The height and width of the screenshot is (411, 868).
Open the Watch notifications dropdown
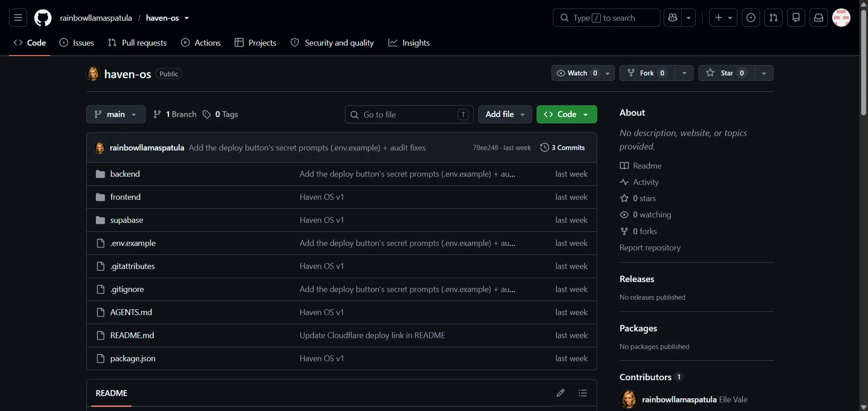click(583, 73)
